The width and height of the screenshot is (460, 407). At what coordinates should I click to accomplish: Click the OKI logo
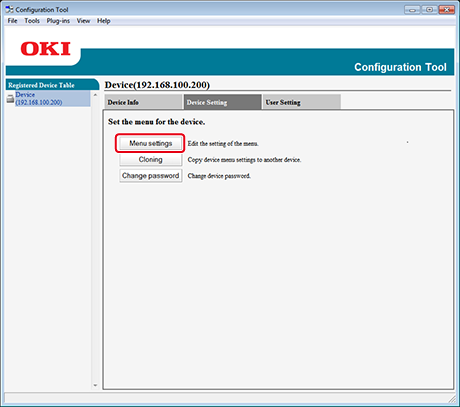click(46, 49)
